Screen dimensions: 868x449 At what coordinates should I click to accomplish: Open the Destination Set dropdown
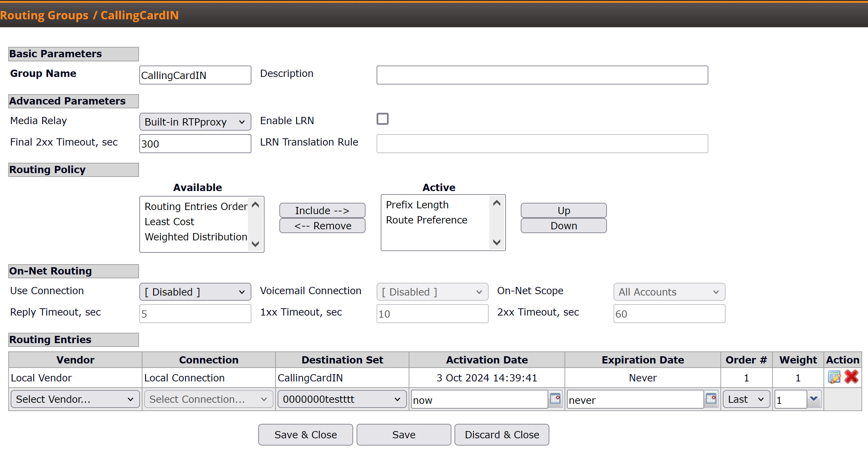coord(342,399)
